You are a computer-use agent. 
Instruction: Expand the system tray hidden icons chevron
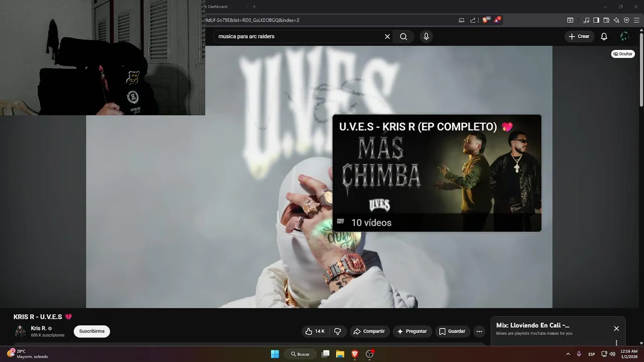pyautogui.click(x=568, y=354)
